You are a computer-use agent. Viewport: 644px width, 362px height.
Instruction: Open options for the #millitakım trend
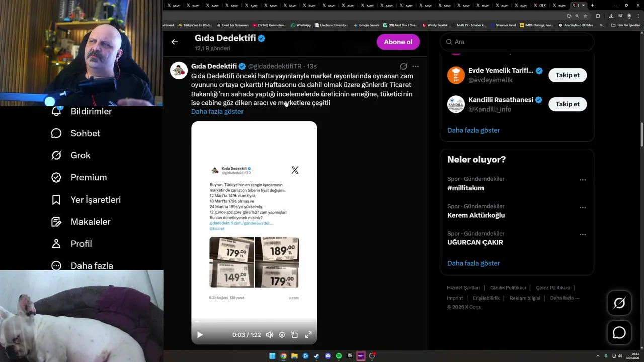point(583,180)
